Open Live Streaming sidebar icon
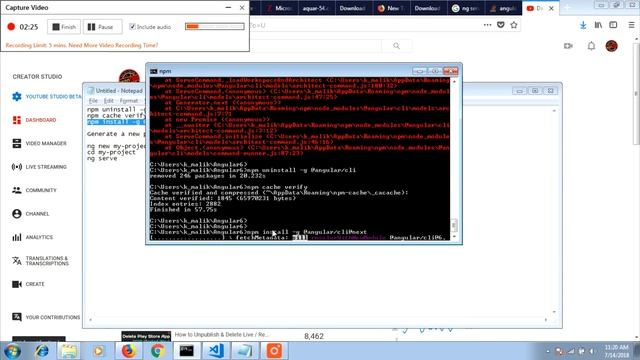Viewport: 640px width, 360px height. coord(17,167)
